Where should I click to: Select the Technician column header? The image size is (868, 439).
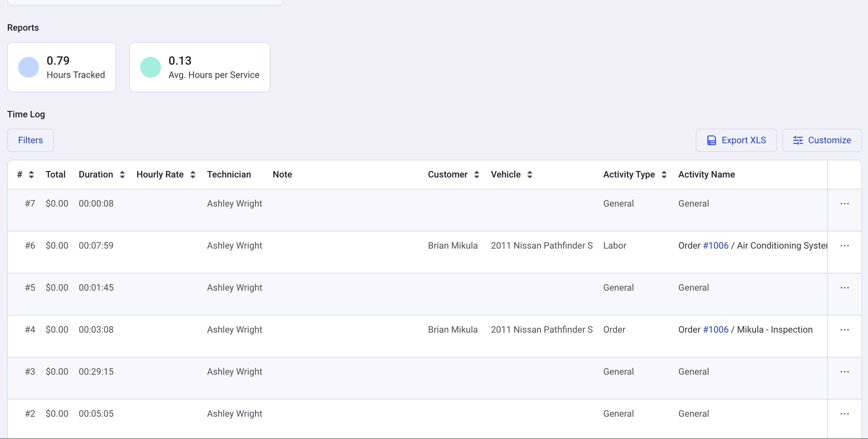click(229, 174)
